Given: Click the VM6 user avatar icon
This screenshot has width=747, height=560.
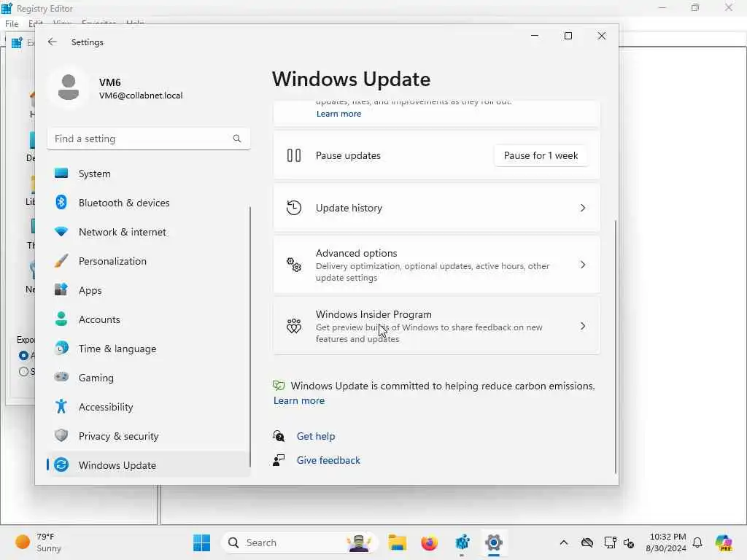Looking at the screenshot, I should point(69,87).
